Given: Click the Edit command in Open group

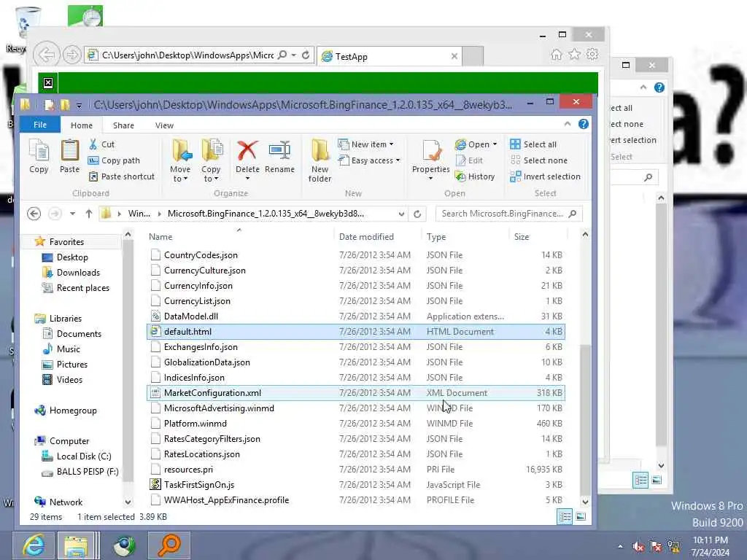Looking at the screenshot, I should (x=470, y=160).
